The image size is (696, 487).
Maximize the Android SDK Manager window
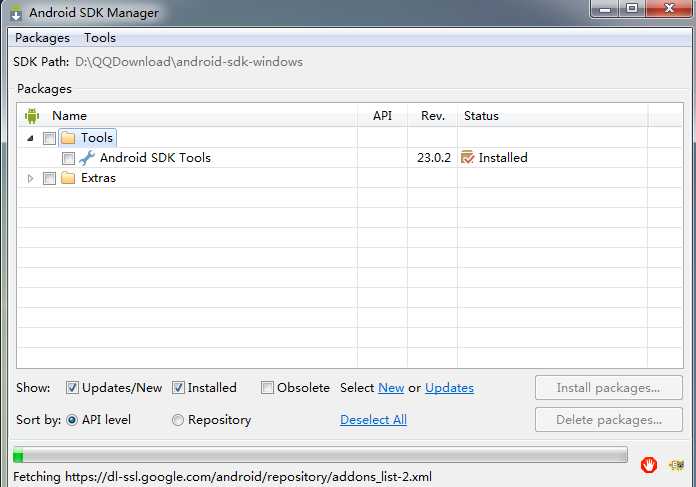[632, 9]
